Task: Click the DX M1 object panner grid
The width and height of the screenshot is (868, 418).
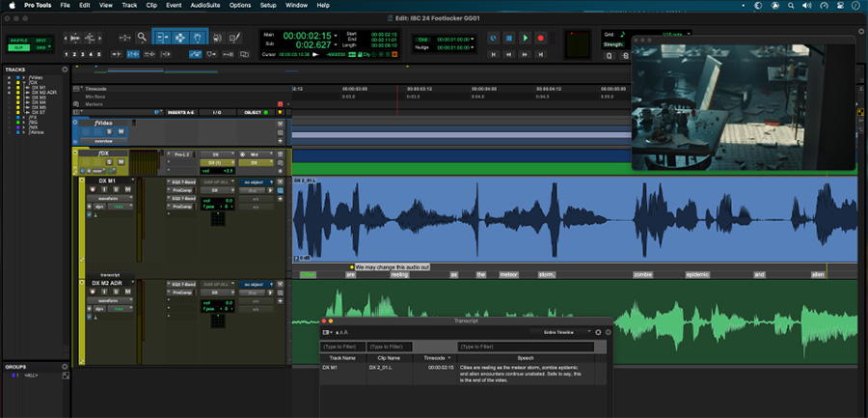Action: pos(218,219)
